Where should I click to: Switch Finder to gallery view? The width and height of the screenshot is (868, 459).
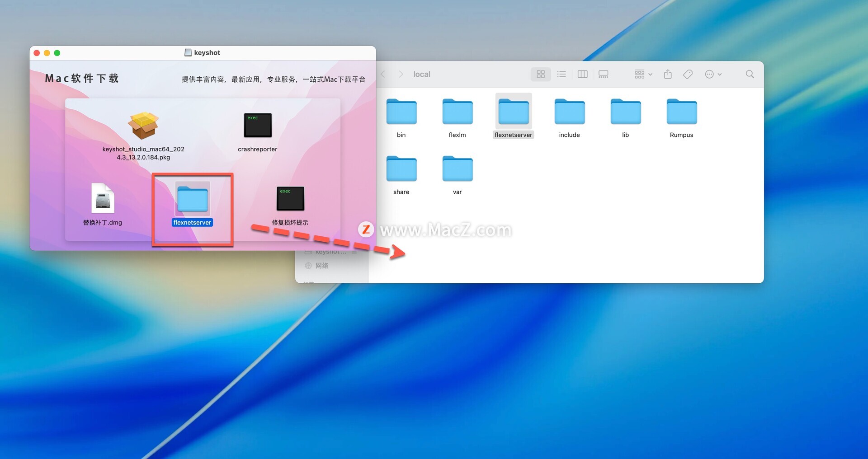click(x=604, y=74)
